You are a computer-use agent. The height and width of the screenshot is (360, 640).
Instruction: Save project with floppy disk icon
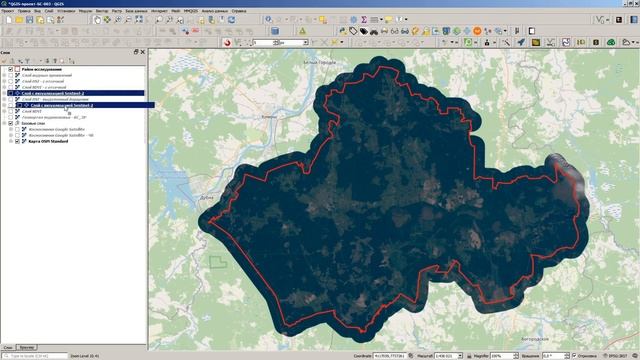[29, 20]
